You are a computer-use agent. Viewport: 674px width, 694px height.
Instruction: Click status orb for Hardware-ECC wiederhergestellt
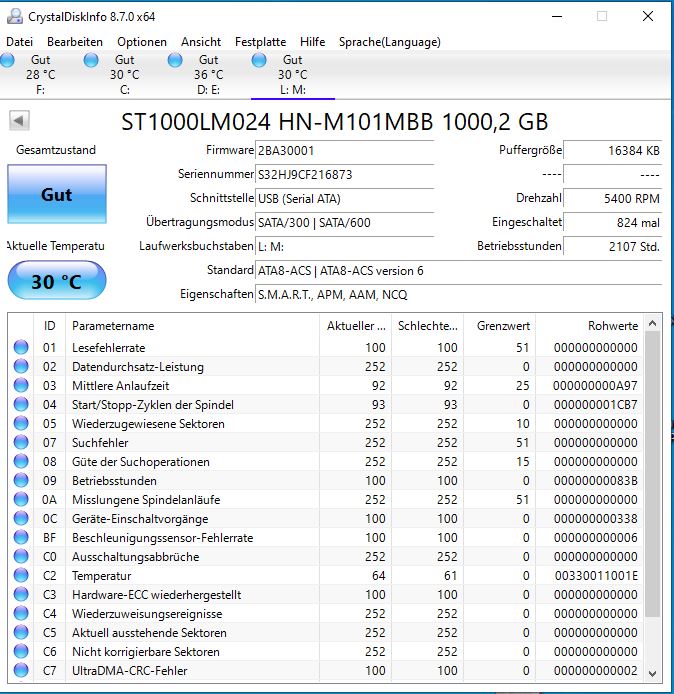click(x=21, y=595)
